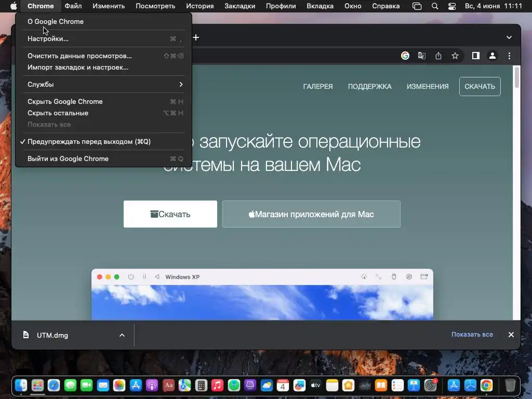
Task: Open Mail from the Dock
Action: (103, 385)
